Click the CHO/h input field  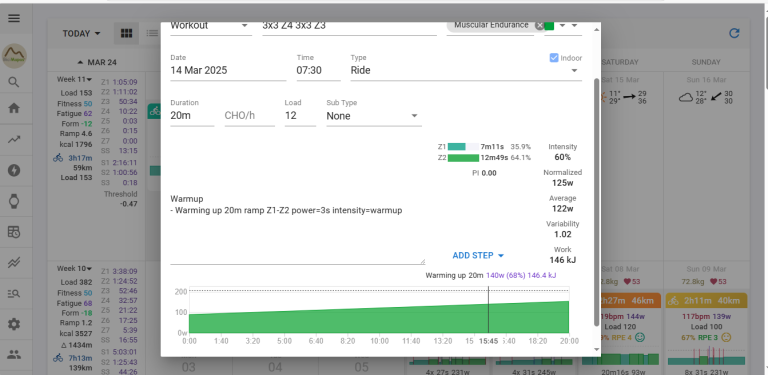tap(250, 116)
